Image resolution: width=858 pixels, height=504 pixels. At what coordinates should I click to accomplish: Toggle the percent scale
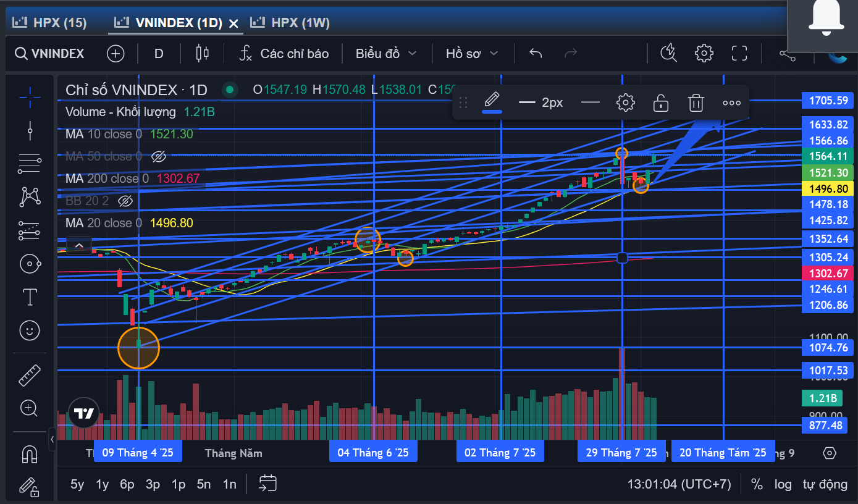[757, 484]
